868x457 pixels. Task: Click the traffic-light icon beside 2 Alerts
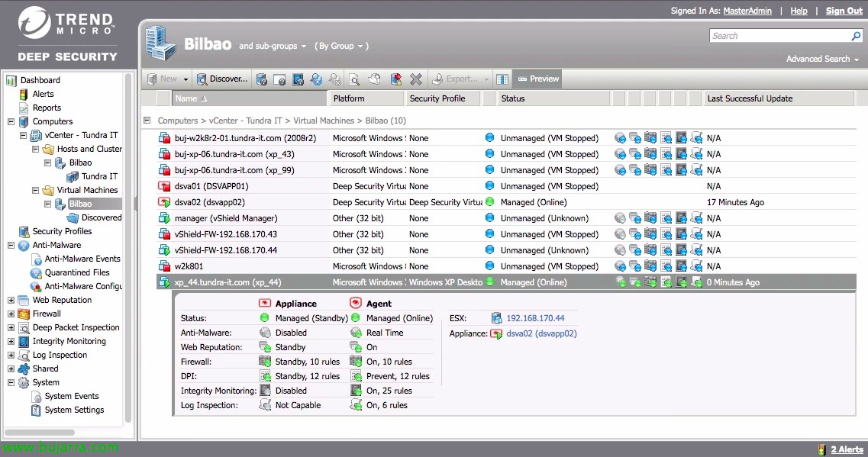822,450
